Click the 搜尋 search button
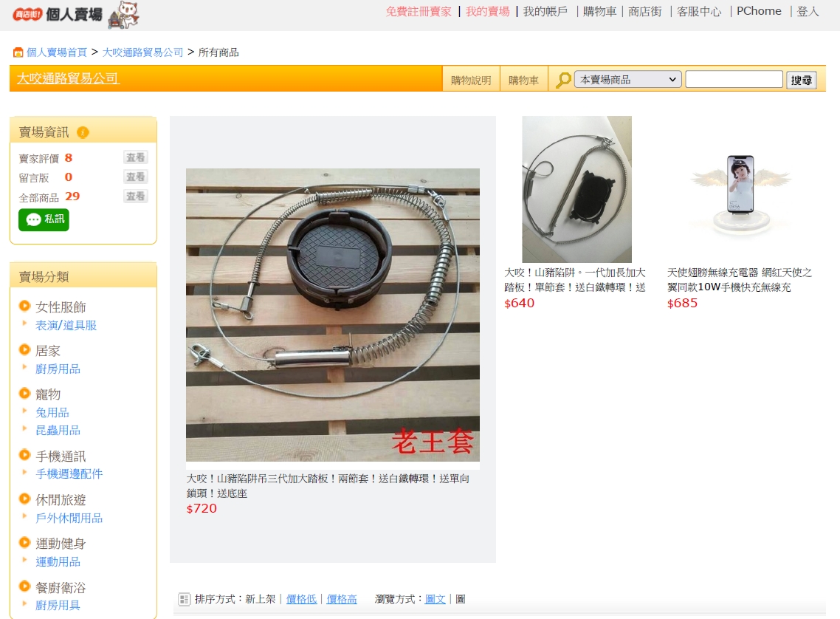Screen dimensions: 840x619 [x=801, y=81]
